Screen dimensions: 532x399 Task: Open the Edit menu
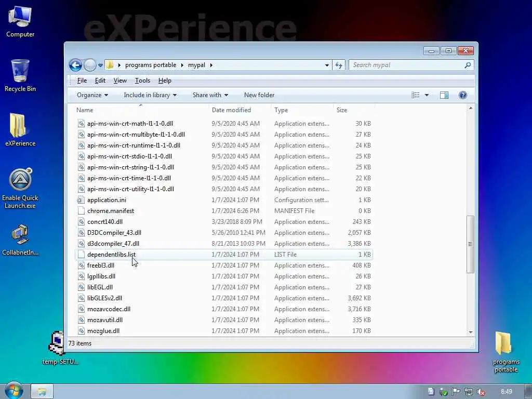point(100,81)
